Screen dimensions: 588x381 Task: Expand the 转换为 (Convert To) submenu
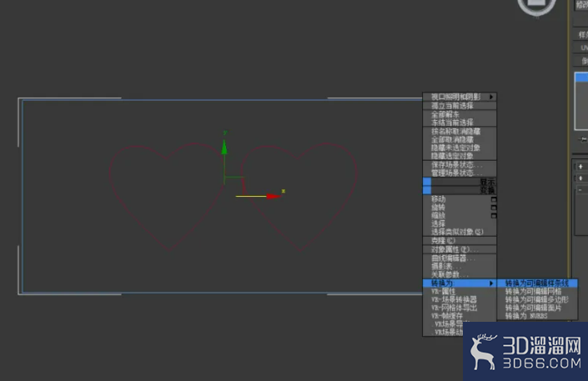(x=460, y=283)
